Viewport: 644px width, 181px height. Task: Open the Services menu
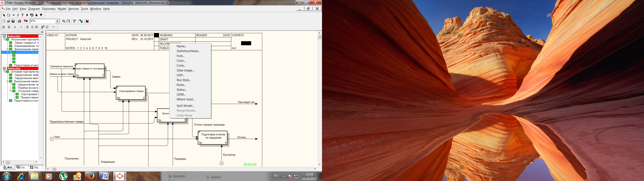tap(73, 9)
